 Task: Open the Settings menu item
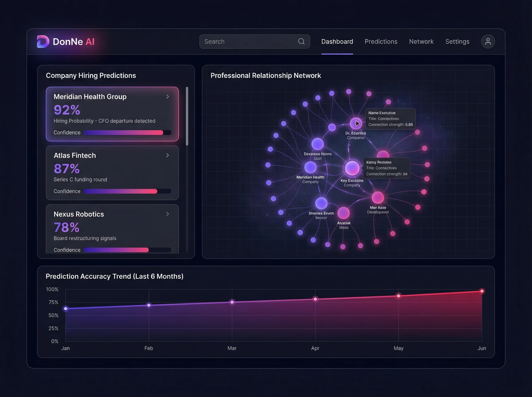[457, 41]
